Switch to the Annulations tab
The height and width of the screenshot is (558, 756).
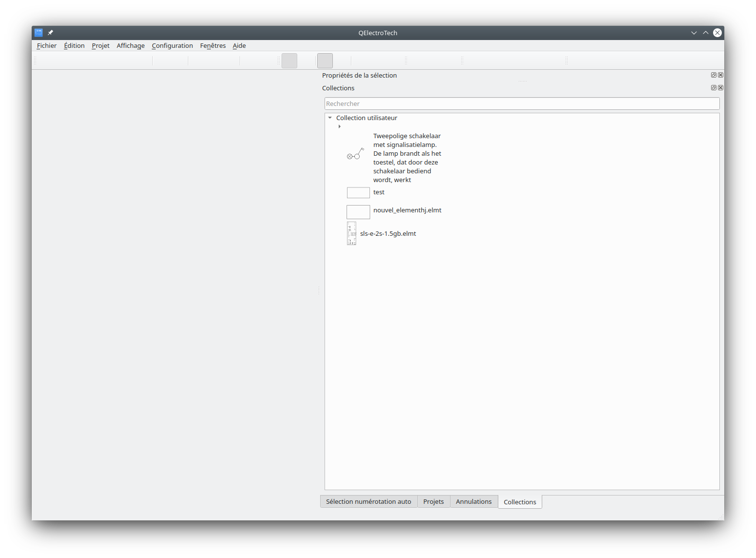tap(473, 501)
